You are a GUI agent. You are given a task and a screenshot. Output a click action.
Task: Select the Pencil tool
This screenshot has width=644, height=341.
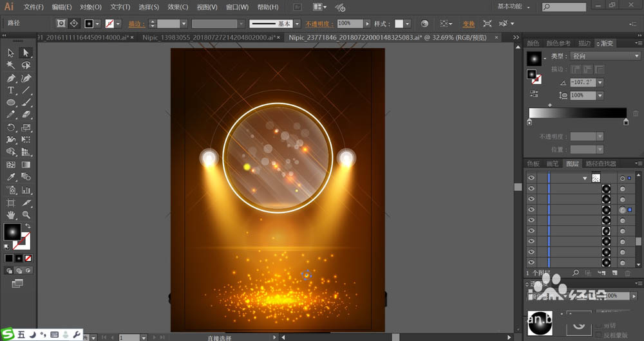coord(11,115)
